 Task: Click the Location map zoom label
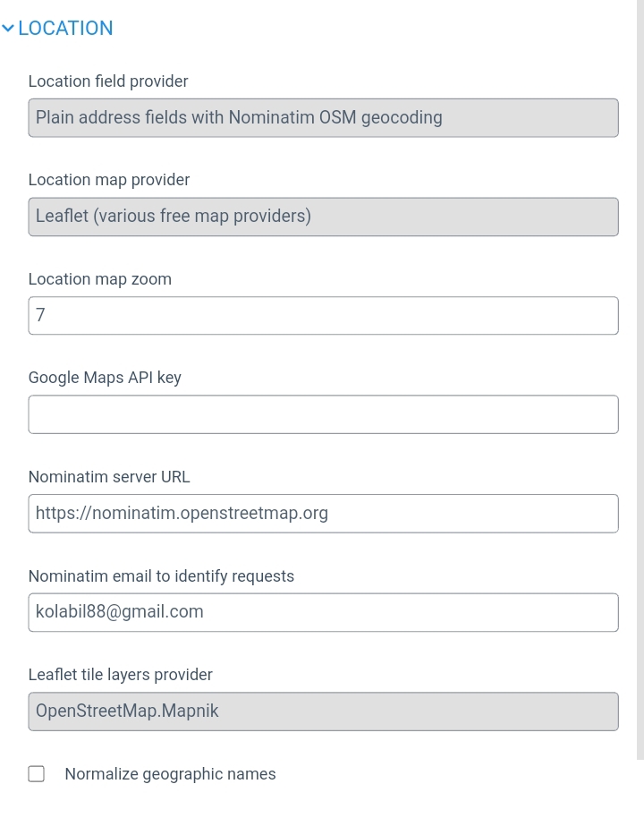[99, 279]
